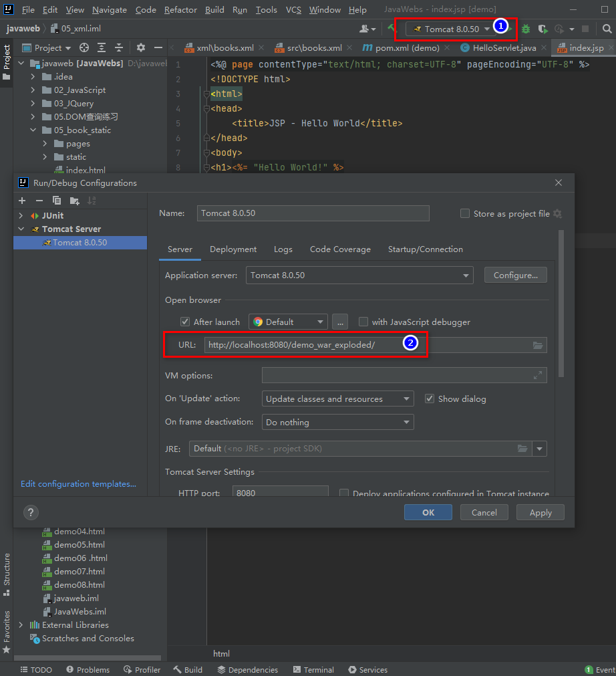The width and height of the screenshot is (616, 676).
Task: Close the pom.xml (demo) editor tab
Action: pos(447,48)
